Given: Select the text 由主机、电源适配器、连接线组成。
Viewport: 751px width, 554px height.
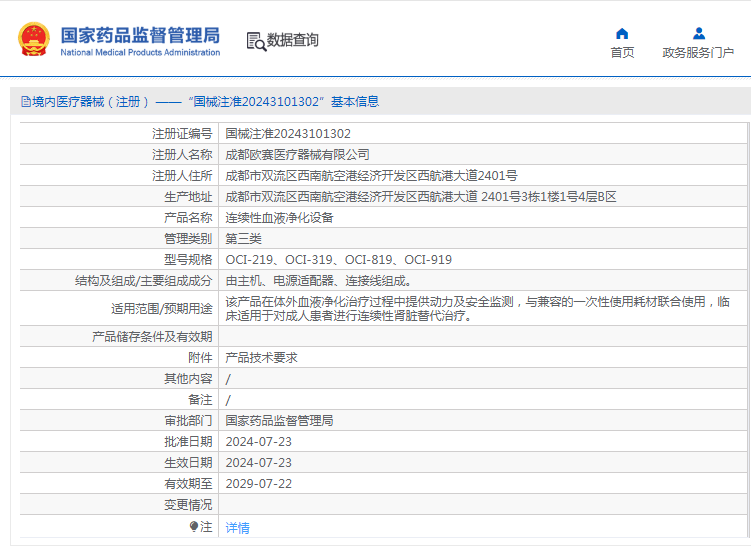Looking at the screenshot, I should [318, 281].
